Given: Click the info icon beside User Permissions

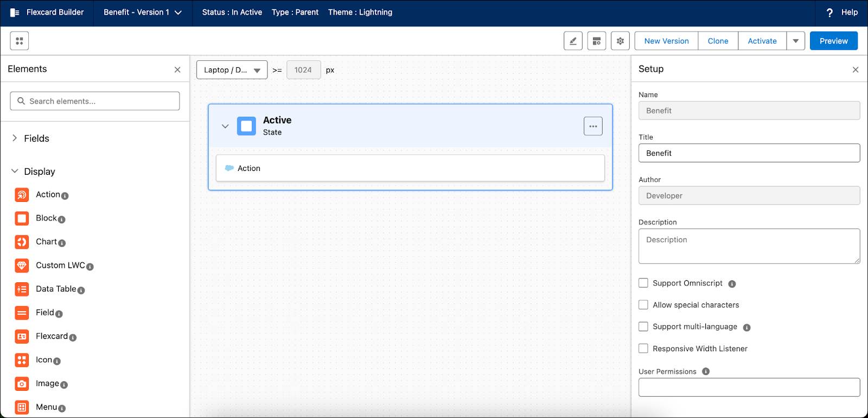Looking at the screenshot, I should pos(706,371).
